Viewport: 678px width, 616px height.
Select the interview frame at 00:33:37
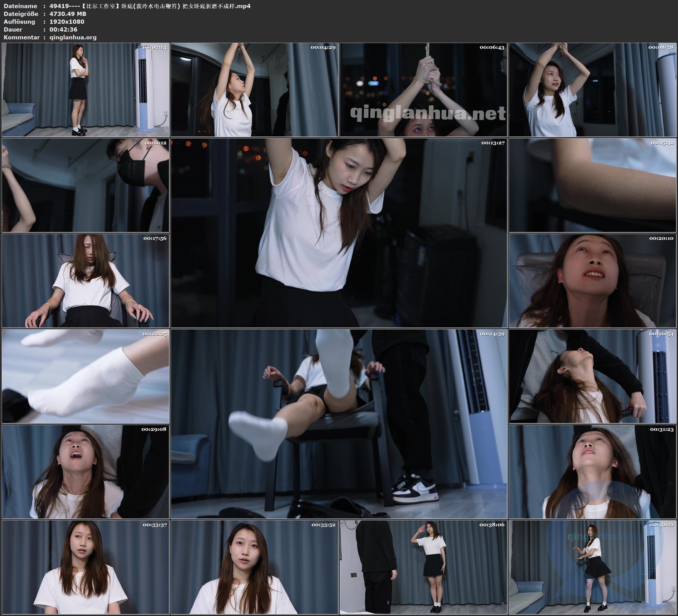point(85,567)
